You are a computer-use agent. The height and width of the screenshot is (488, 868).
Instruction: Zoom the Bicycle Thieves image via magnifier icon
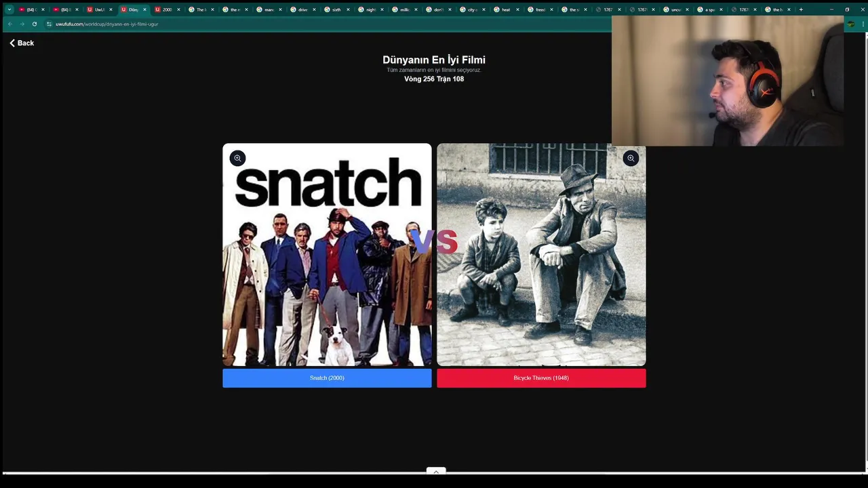(631, 158)
